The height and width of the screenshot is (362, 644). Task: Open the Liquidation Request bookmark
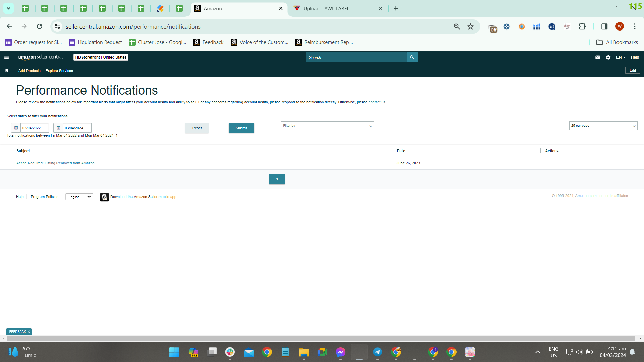click(x=95, y=42)
